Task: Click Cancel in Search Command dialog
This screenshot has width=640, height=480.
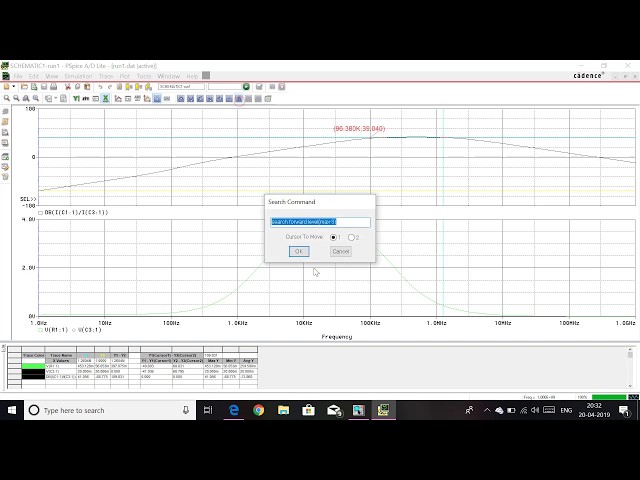Action: [341, 251]
